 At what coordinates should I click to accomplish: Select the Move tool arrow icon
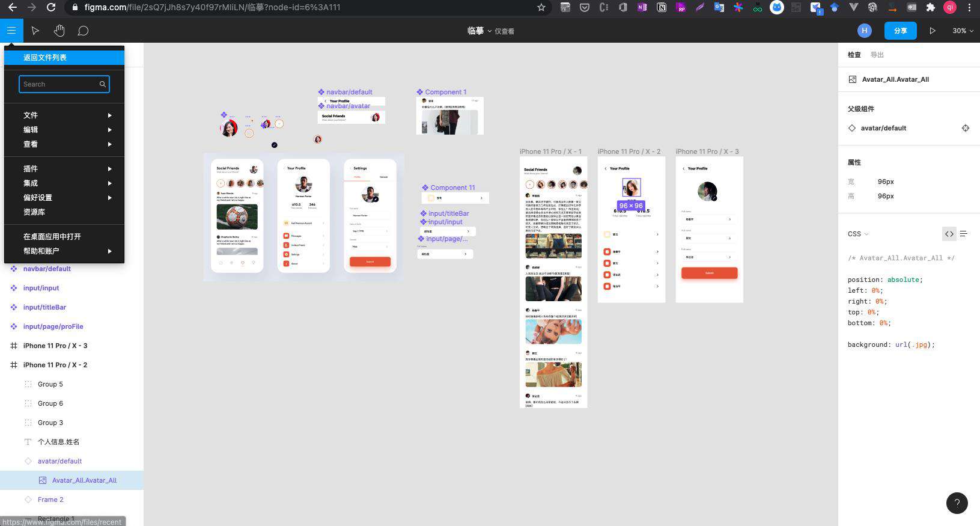point(35,31)
